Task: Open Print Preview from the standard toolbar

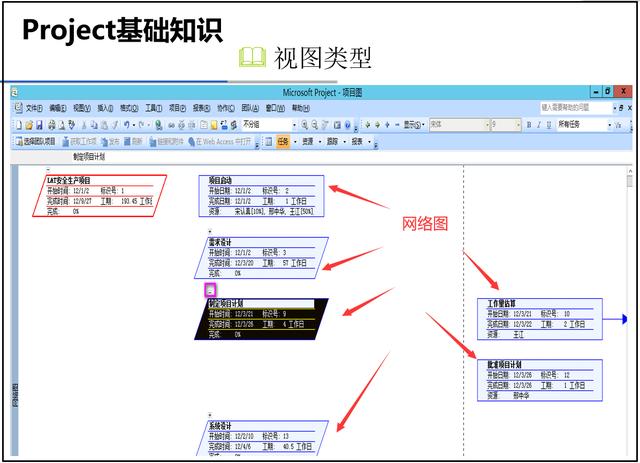Action: tap(61, 125)
